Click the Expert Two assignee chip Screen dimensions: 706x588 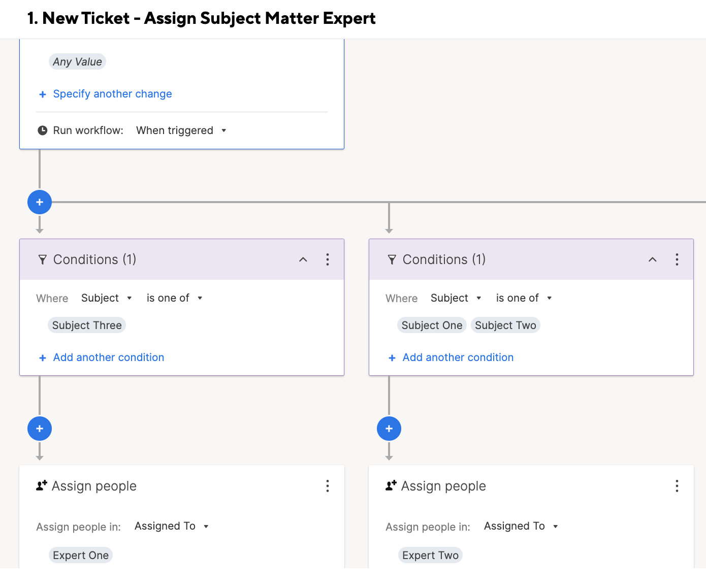430,556
